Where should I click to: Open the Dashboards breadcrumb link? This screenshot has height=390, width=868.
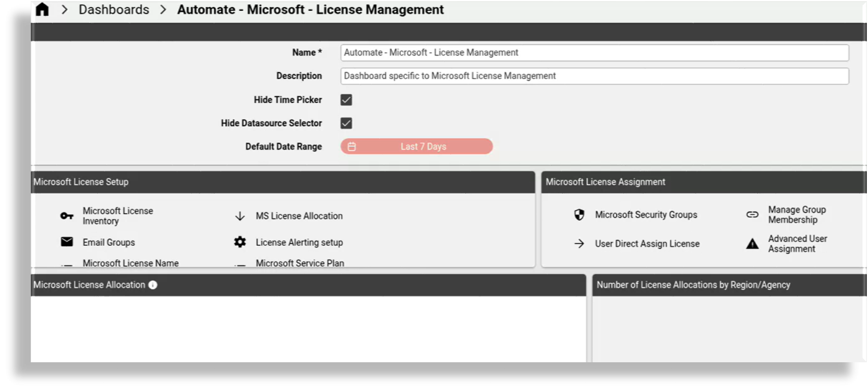point(114,10)
